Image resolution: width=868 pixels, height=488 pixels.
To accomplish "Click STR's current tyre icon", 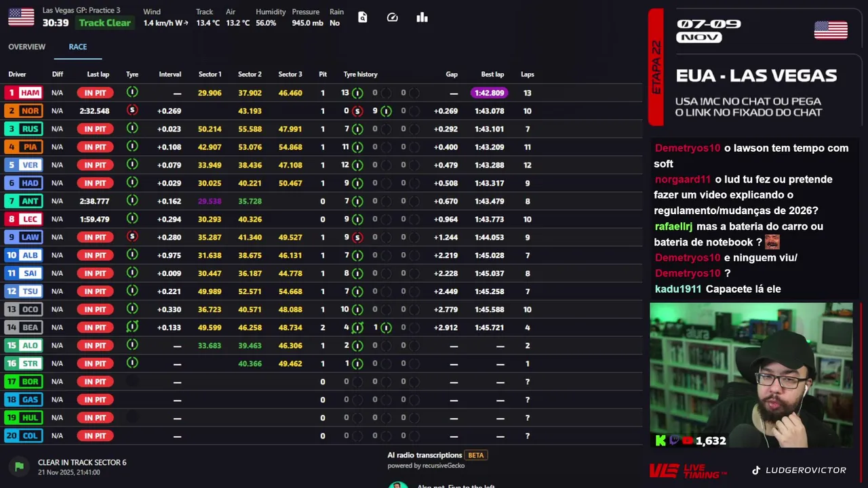I will point(132,363).
